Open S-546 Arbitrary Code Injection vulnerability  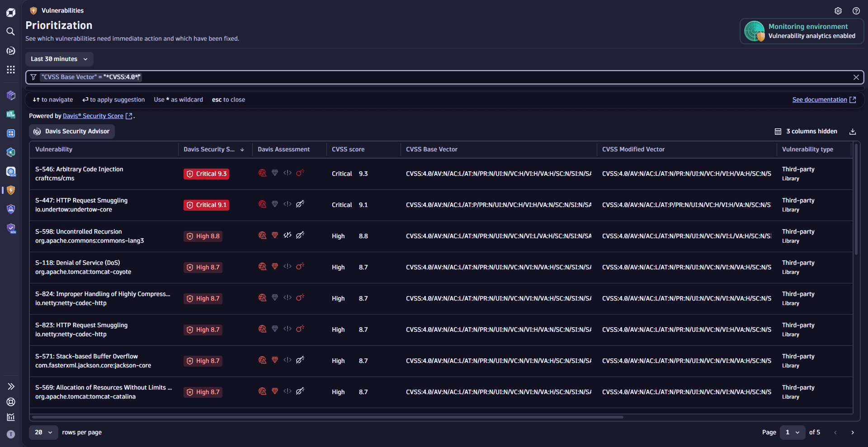coord(79,169)
